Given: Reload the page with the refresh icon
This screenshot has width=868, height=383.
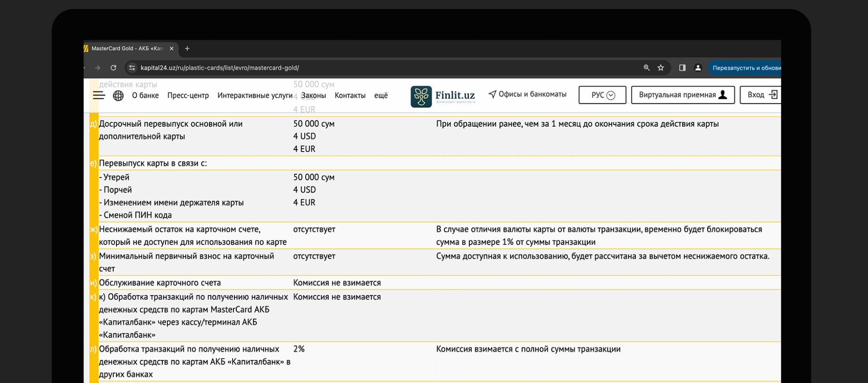Looking at the screenshot, I should pos(113,68).
